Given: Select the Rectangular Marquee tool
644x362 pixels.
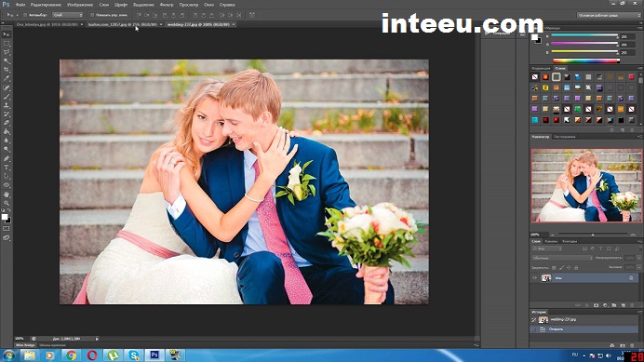Looking at the screenshot, I should pos(7,43).
